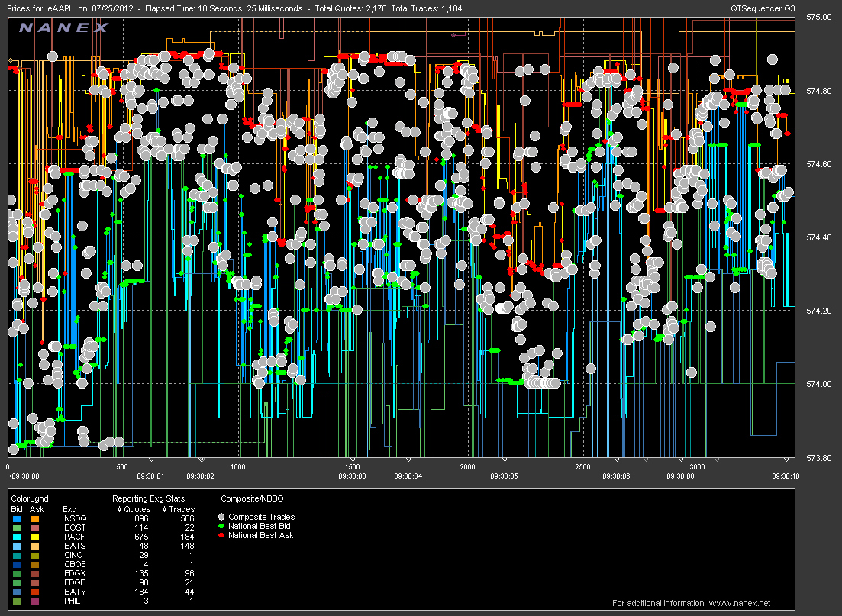Image resolution: width=842 pixels, height=616 pixels.
Task: Select the EDGE ask color swatch
Action: point(35,582)
